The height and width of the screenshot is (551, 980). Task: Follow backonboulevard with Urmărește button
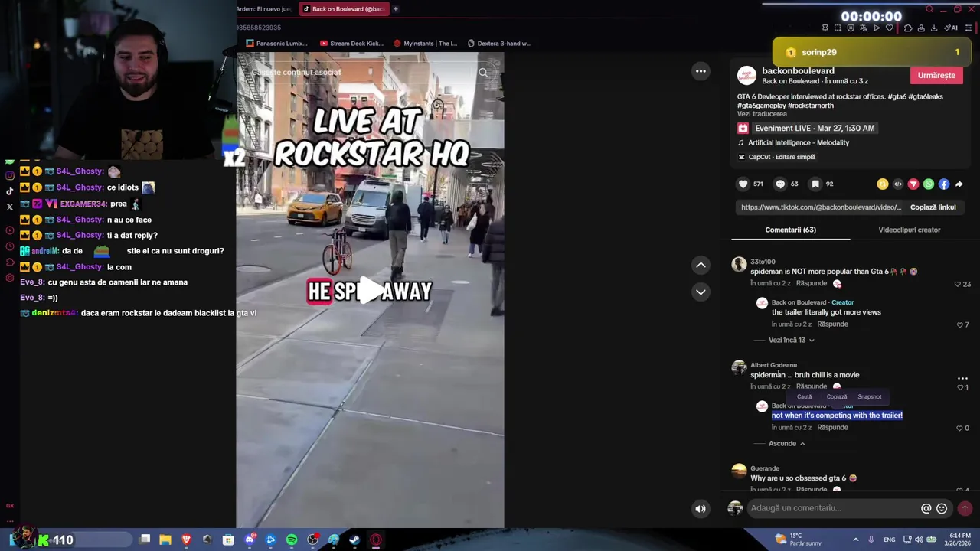click(x=936, y=75)
